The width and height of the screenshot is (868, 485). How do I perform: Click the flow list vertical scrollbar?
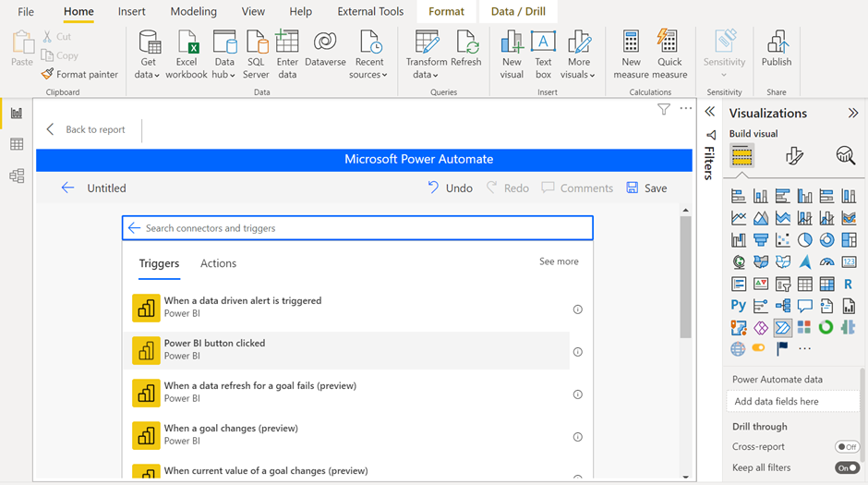pyautogui.click(x=685, y=277)
